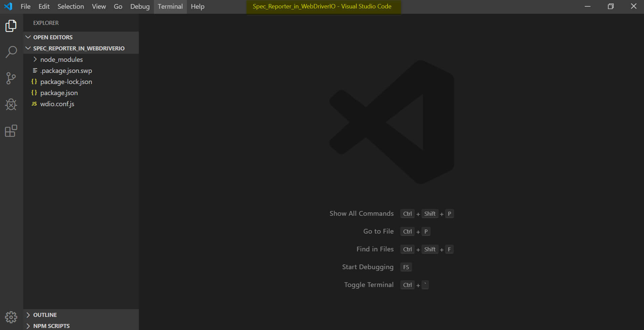Screen dimensions: 644x330
Task: Open the File menu
Action: point(26,6)
